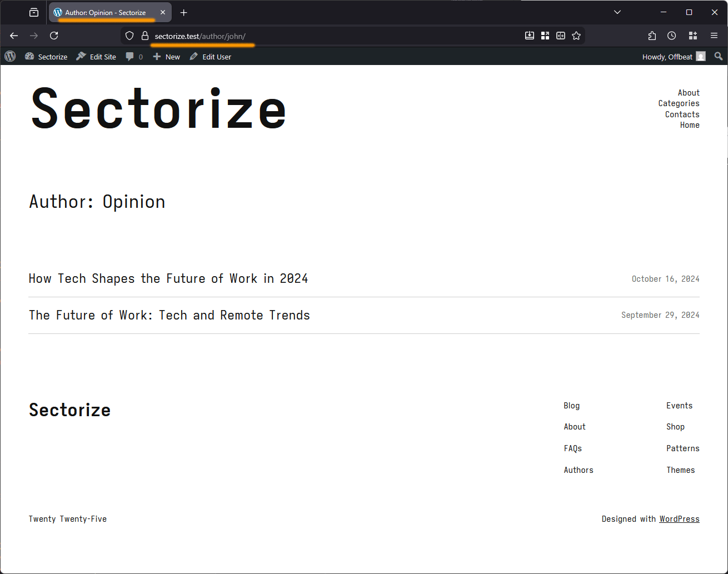
Task: Click the WordPress footer link
Action: click(679, 519)
